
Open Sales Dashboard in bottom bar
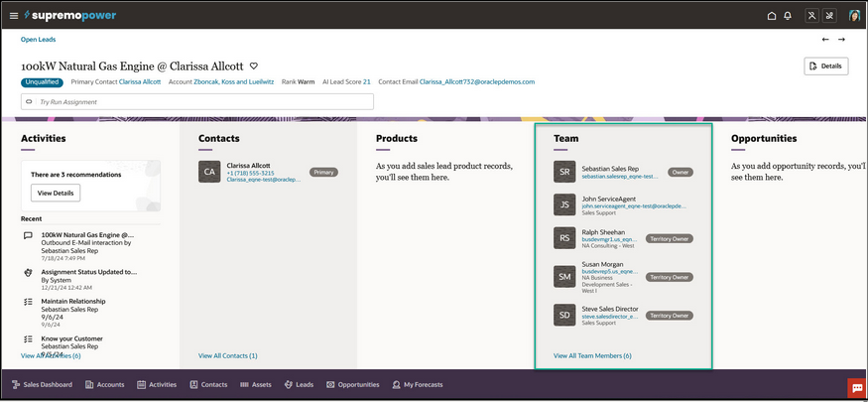42,384
